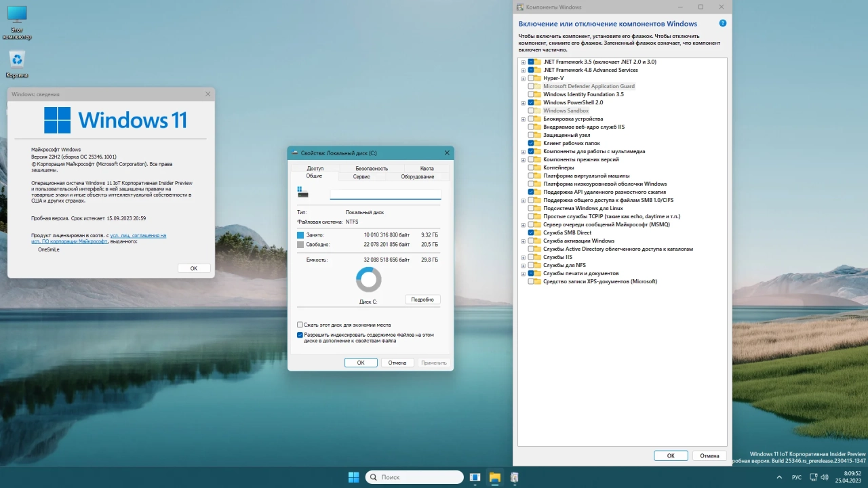Enable Сжать этот диск checkbox
This screenshot has width=868, height=488.
300,325
